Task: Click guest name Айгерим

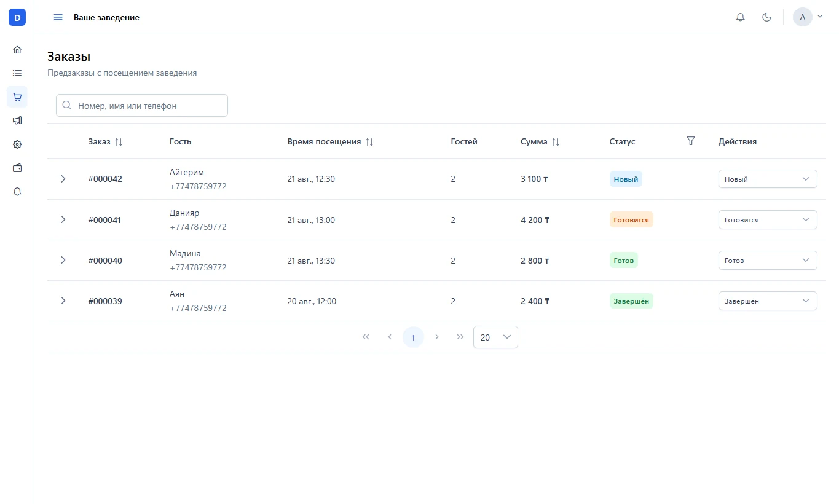Action: point(187,172)
